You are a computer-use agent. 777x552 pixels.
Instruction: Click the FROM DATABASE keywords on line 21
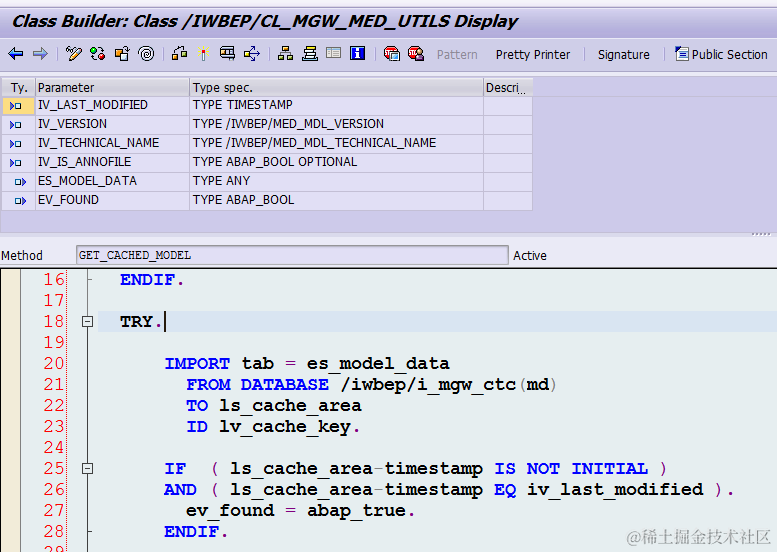point(257,385)
